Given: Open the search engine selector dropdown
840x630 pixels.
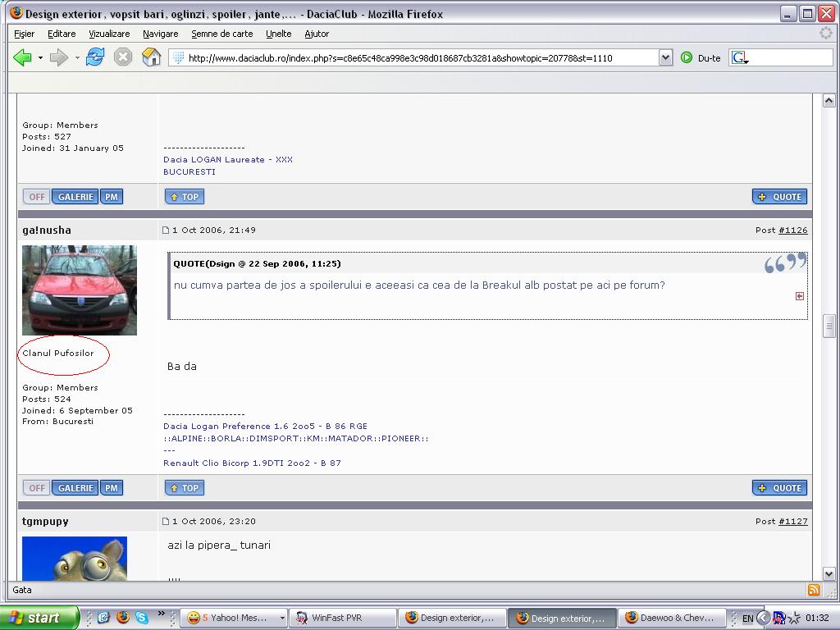Looking at the screenshot, I should [x=739, y=57].
